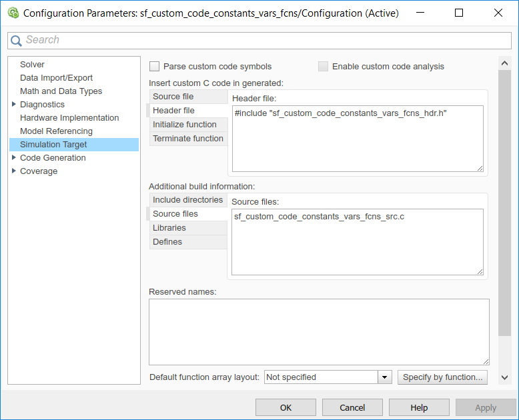This screenshot has width=519, height=420.
Task: Expand the Diagnostics tree node
Action: 13,104
